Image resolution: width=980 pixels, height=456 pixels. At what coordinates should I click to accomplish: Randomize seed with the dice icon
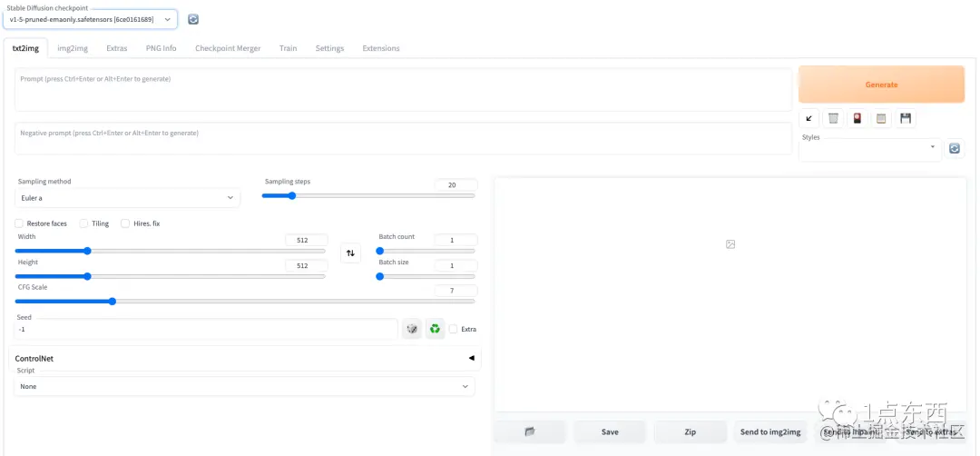point(412,329)
